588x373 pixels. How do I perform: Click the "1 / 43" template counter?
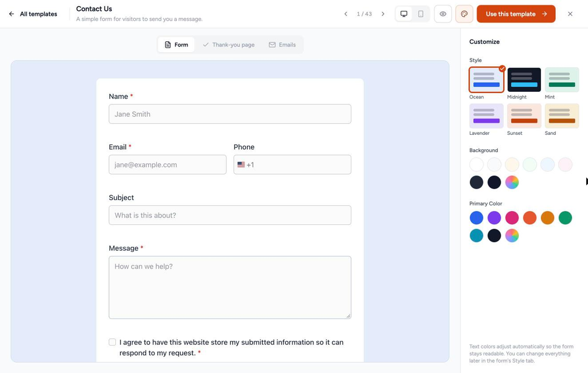click(364, 14)
